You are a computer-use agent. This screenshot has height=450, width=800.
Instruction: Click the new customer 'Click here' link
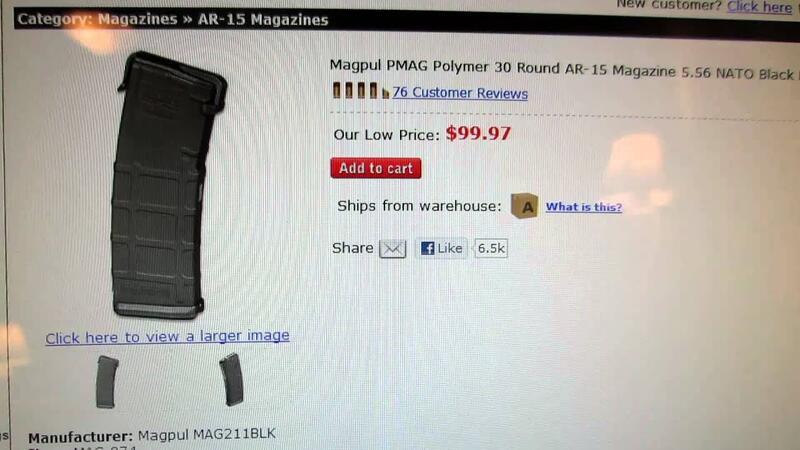coord(759,7)
